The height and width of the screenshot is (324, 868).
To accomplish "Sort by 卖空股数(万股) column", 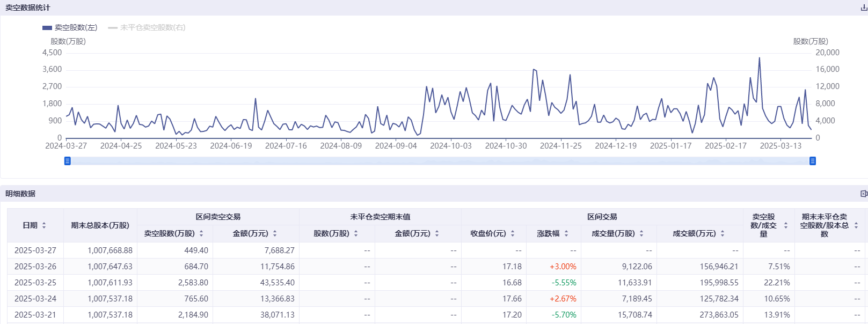I will pos(201,233).
